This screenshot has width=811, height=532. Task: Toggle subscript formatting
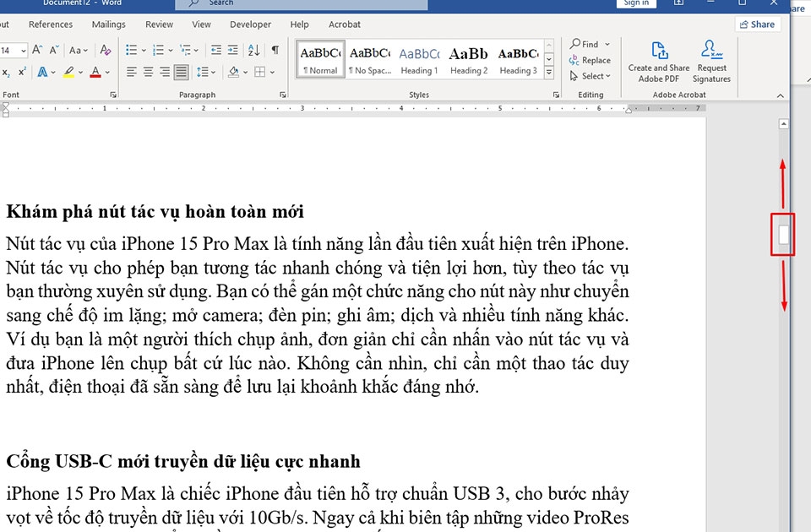coord(6,73)
